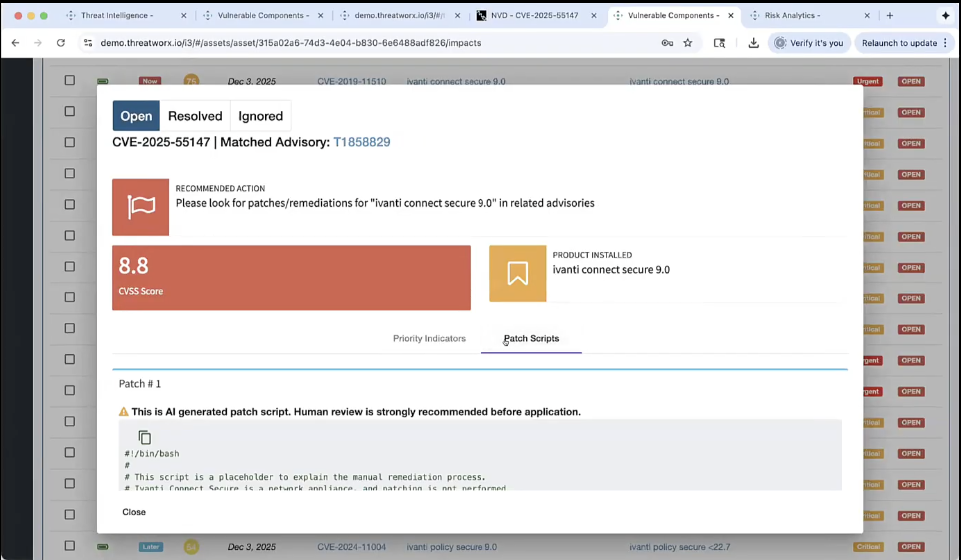Bookmark this page with the star icon

click(688, 43)
